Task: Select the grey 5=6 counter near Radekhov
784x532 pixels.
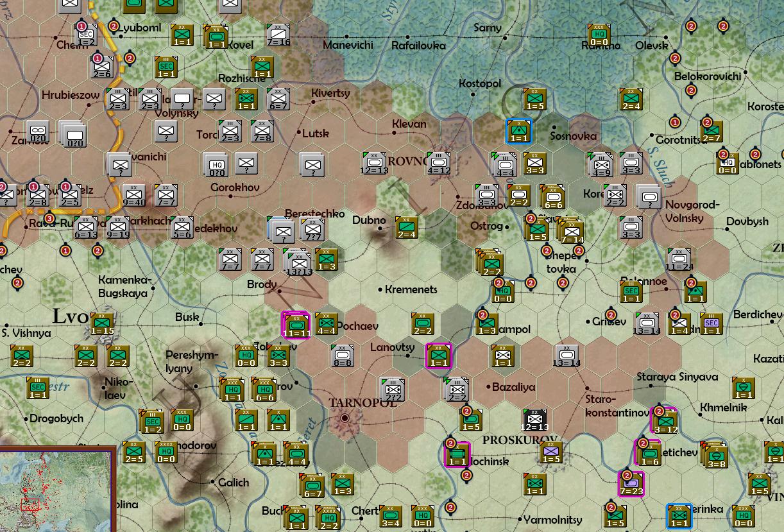Action: click(x=182, y=227)
